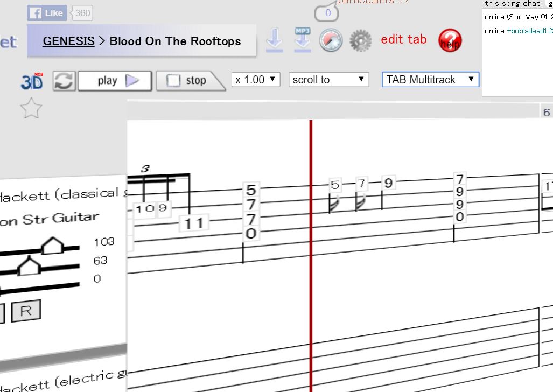Click the Facebook Like button
Image resolution: width=553 pixels, height=392 pixels.
click(47, 13)
